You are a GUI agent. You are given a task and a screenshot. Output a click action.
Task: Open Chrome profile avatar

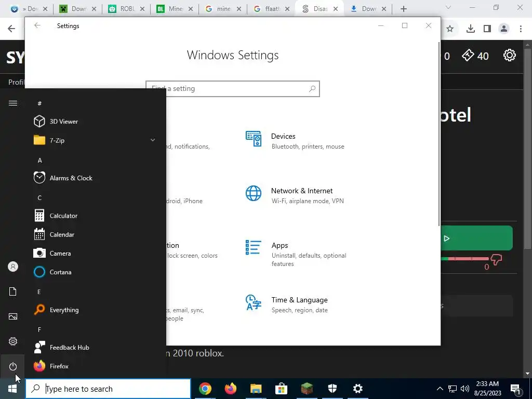coord(504,29)
